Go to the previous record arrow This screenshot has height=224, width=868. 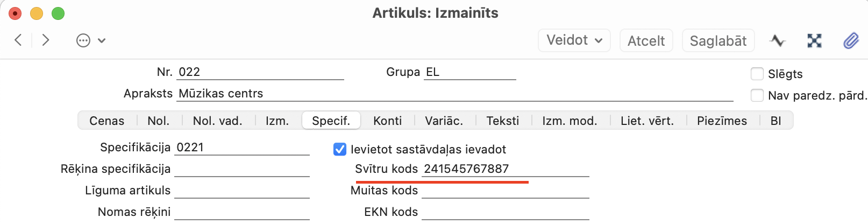18,40
